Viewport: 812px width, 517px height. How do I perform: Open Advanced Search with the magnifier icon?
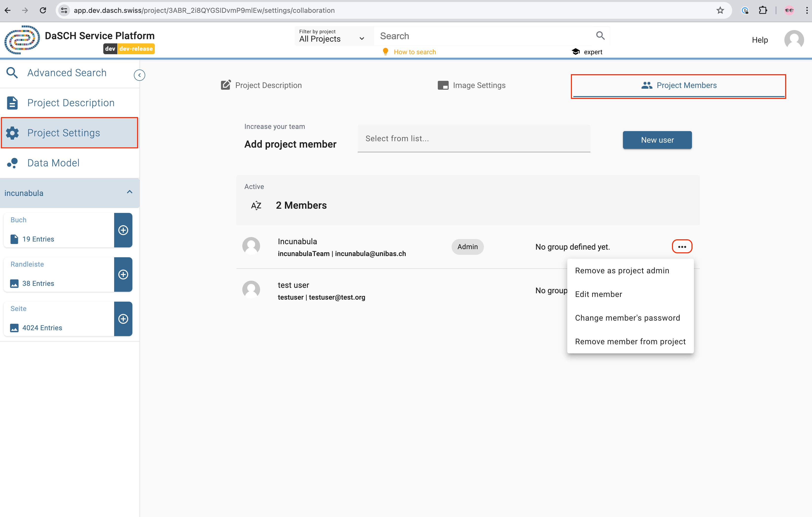click(x=12, y=72)
